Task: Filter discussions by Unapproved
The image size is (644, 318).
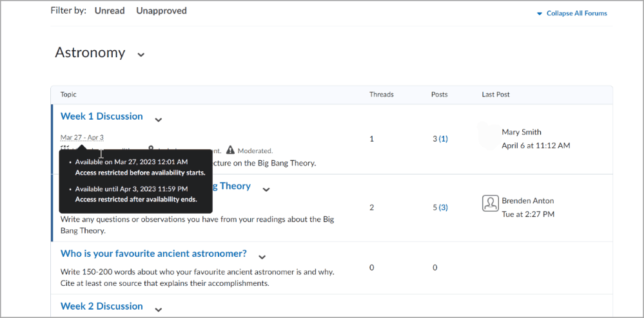Action: click(161, 11)
